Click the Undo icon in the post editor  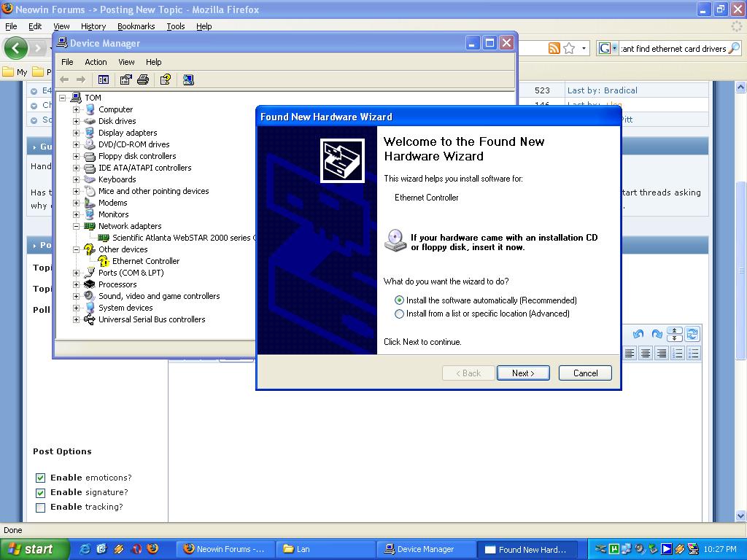[638, 333]
